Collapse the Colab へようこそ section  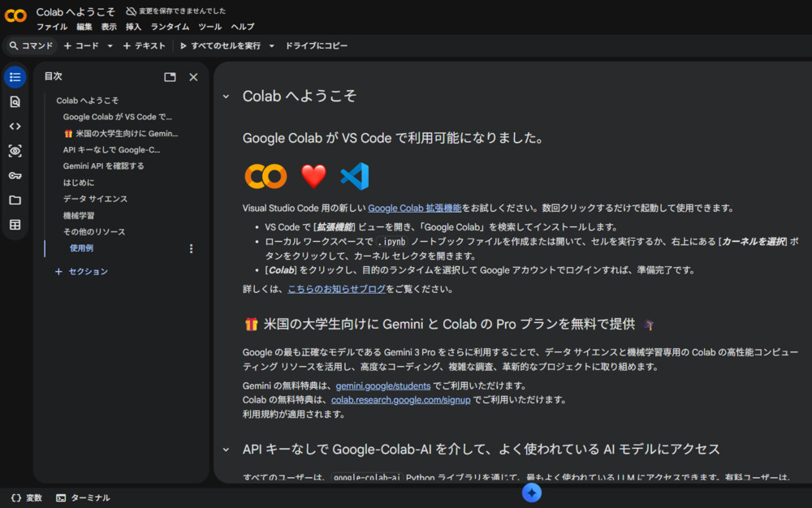click(226, 97)
